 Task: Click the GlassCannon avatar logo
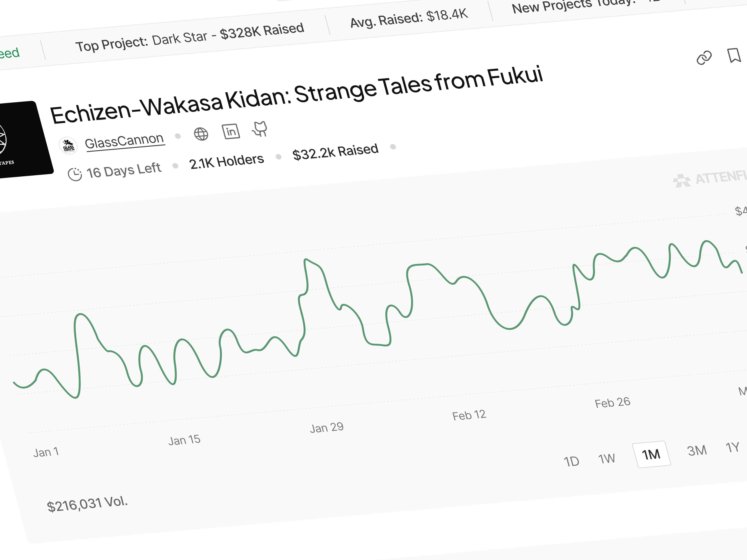(68, 146)
